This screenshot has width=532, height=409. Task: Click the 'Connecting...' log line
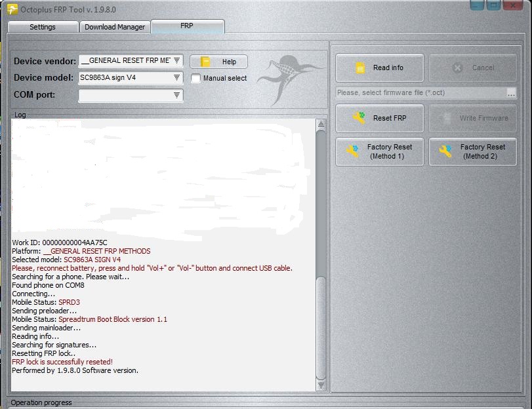click(33, 294)
